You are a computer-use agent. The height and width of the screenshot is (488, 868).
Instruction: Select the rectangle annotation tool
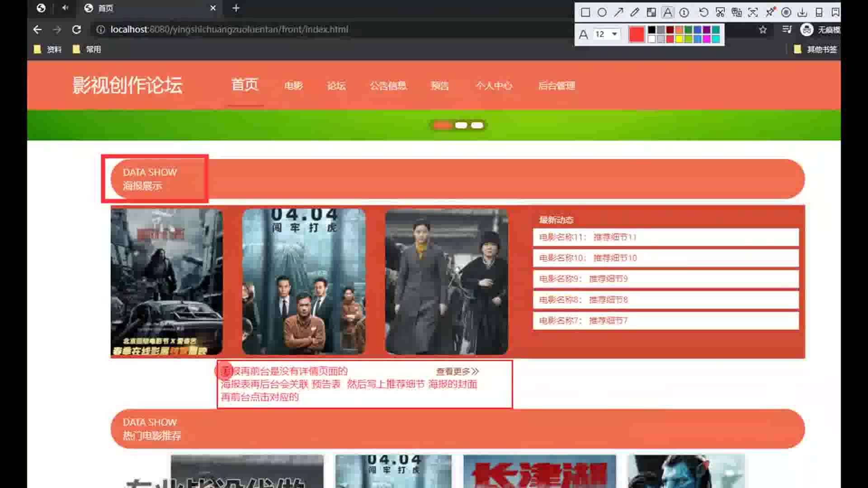(585, 12)
